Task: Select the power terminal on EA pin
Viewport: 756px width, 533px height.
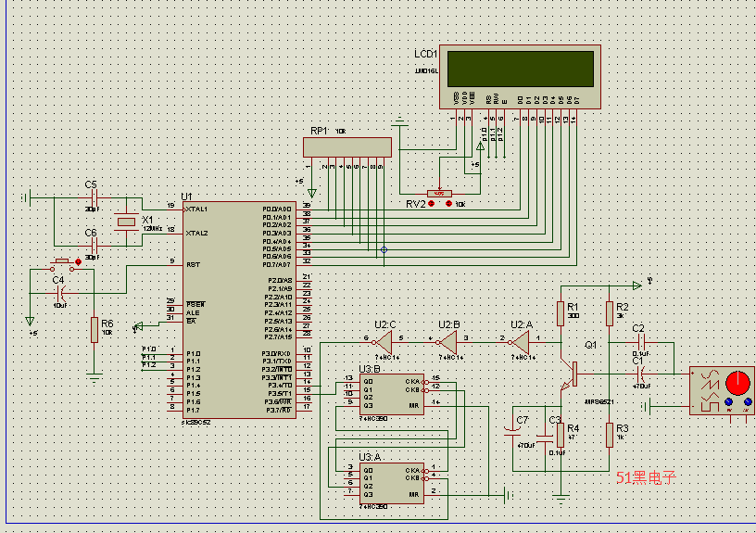Action: (138, 327)
